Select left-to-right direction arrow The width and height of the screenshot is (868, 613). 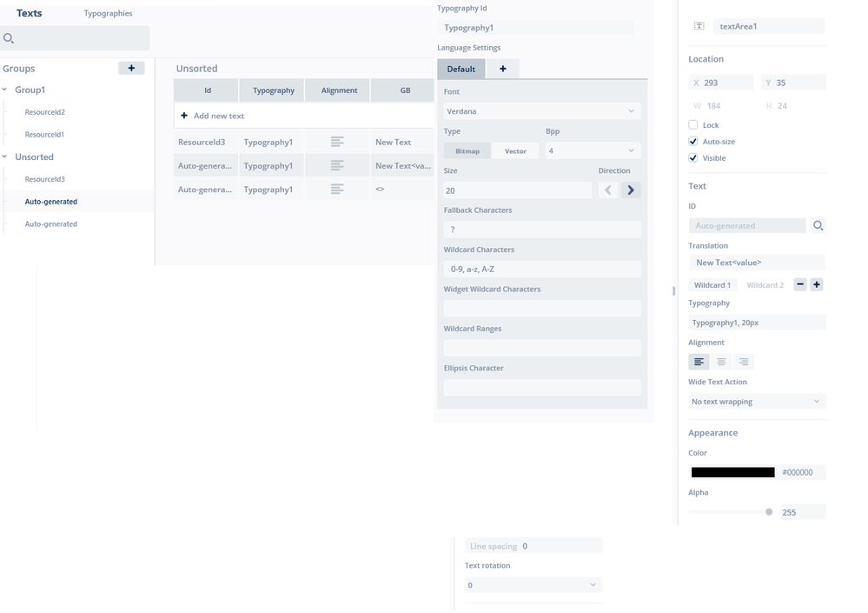(631, 190)
